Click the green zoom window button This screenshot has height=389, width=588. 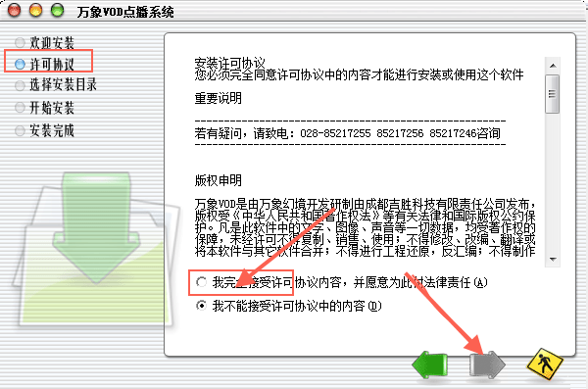click(x=58, y=10)
